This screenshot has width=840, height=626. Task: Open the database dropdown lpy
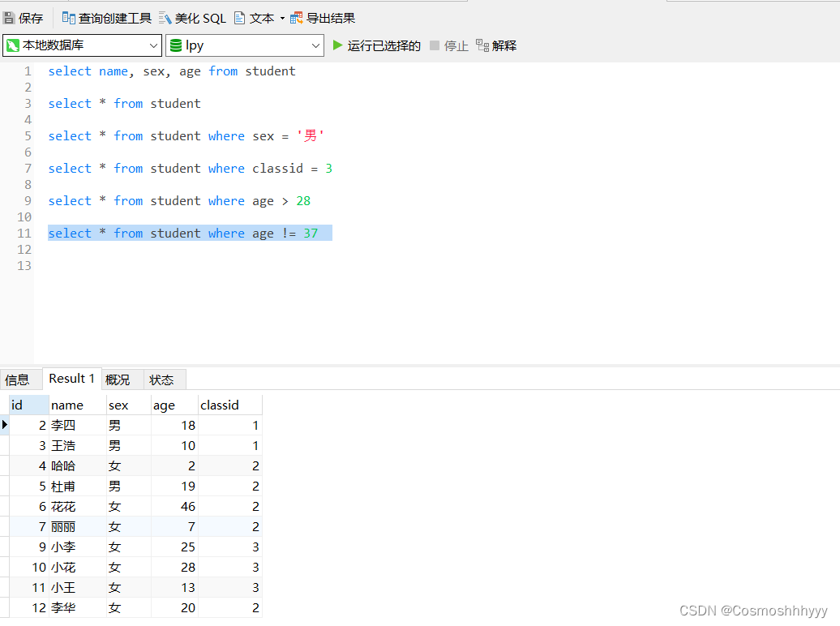point(245,45)
